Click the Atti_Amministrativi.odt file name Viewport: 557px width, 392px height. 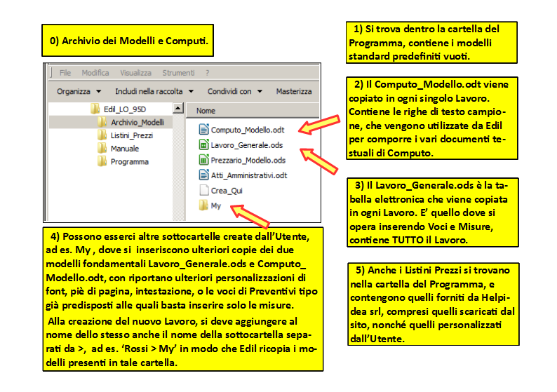[x=249, y=175]
